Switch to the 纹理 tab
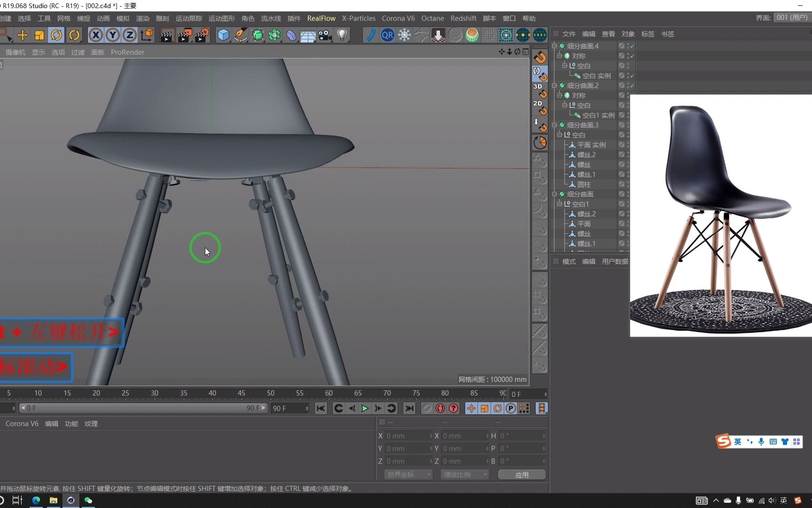The width and height of the screenshot is (812, 508). (91, 423)
